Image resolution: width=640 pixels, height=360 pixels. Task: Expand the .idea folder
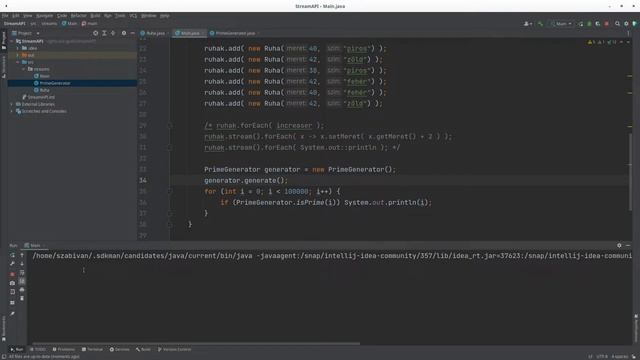click(x=18, y=48)
